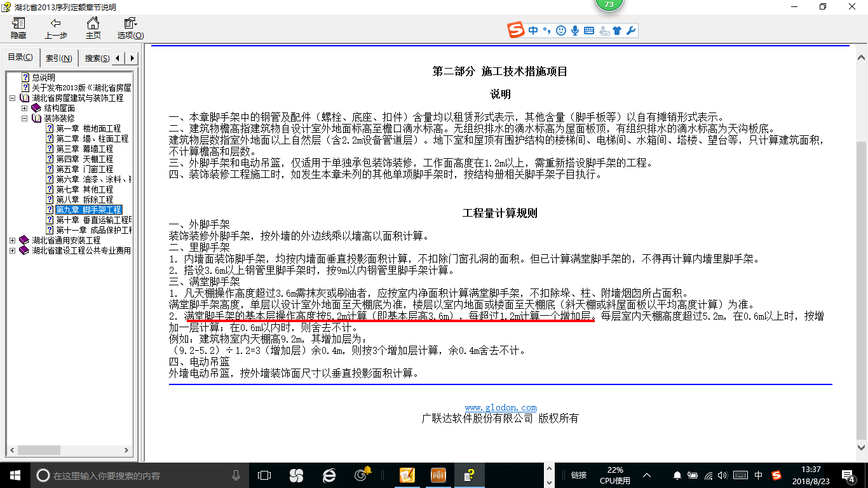
Task: Open the swirl app with bell badge
Action: [363, 475]
